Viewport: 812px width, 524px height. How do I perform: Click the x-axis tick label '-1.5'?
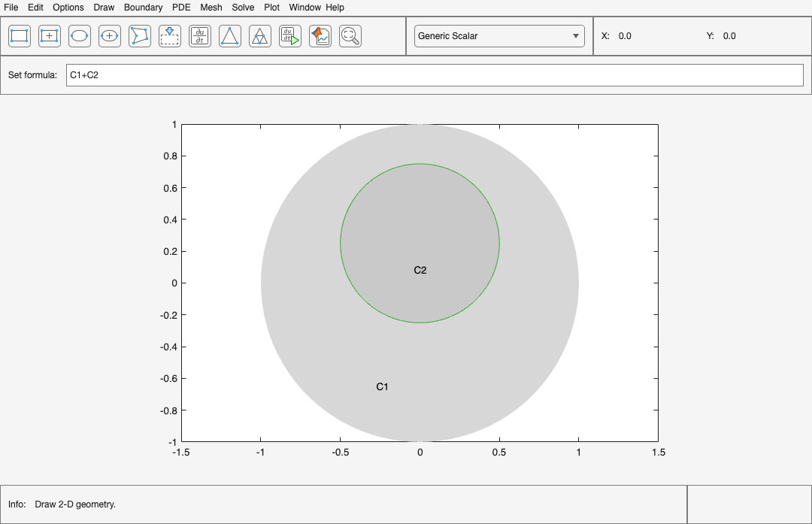(x=180, y=453)
